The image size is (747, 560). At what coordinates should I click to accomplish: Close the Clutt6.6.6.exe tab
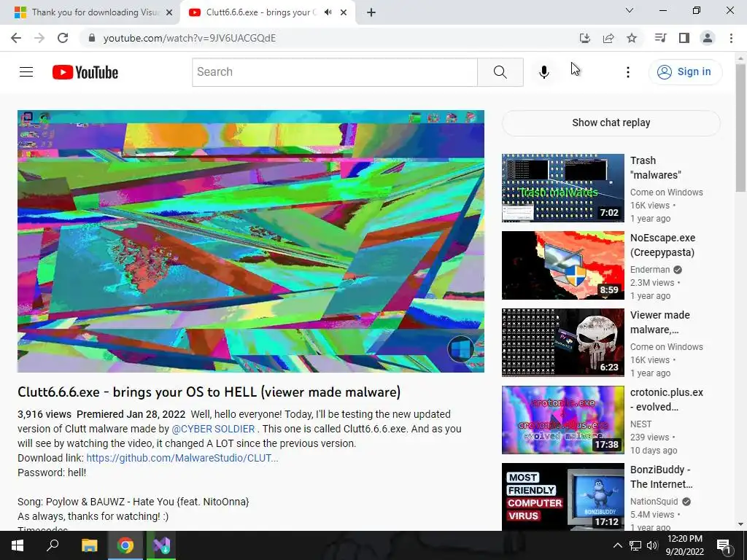(344, 12)
